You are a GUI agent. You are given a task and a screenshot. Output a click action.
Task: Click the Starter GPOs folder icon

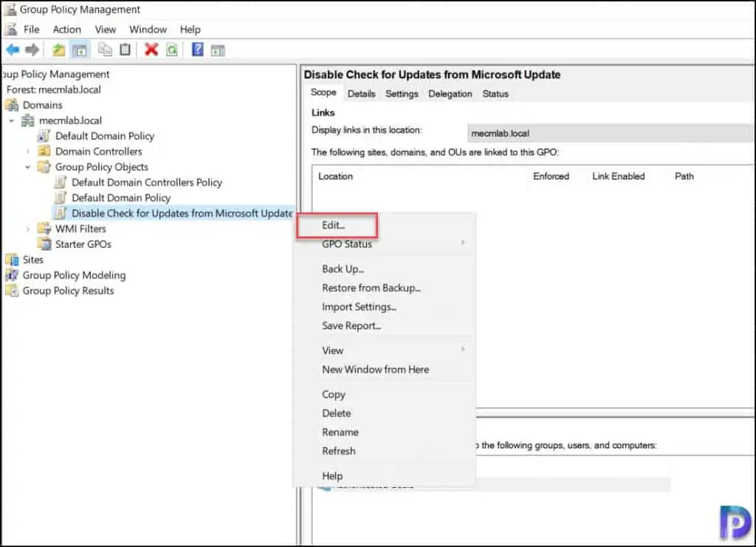tap(44, 244)
